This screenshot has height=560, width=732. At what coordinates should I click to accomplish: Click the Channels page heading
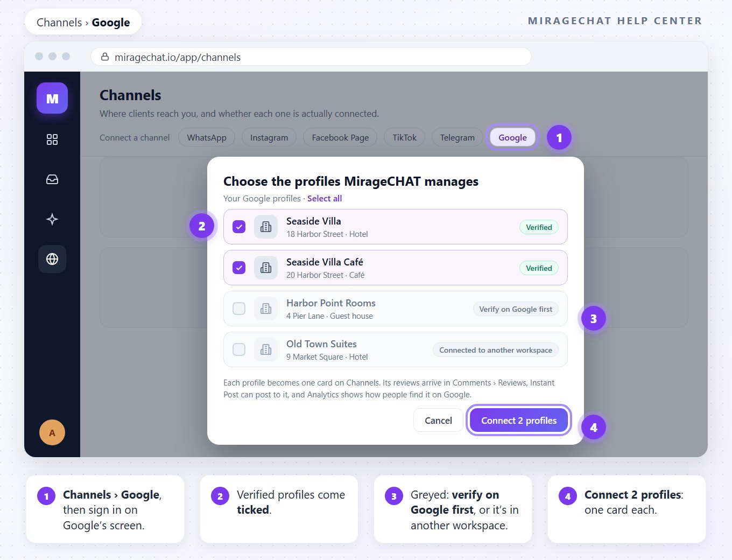pos(130,95)
